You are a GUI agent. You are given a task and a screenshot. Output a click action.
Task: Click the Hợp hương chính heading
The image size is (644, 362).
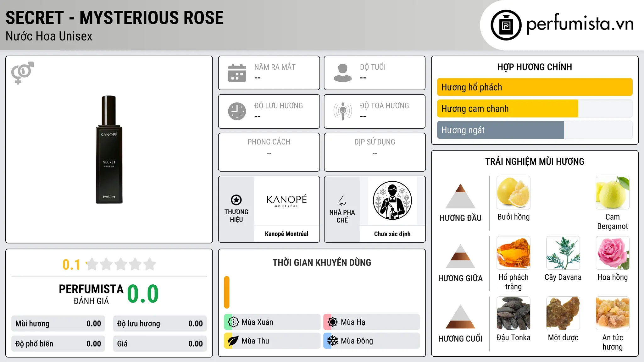[535, 67]
